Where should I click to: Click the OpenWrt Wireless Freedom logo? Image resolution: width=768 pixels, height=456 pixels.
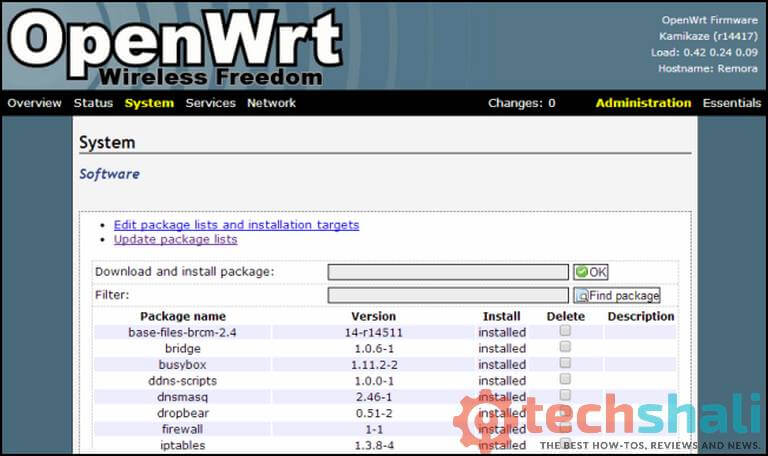(x=175, y=48)
